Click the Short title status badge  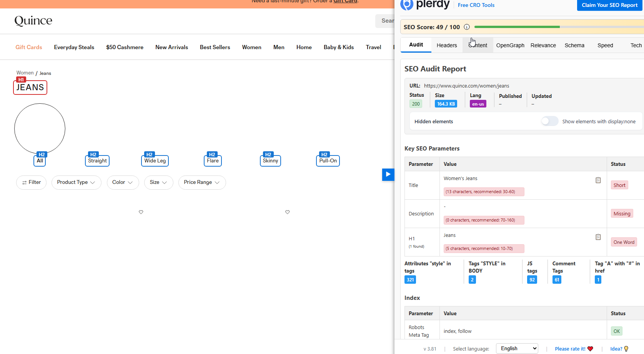point(619,185)
